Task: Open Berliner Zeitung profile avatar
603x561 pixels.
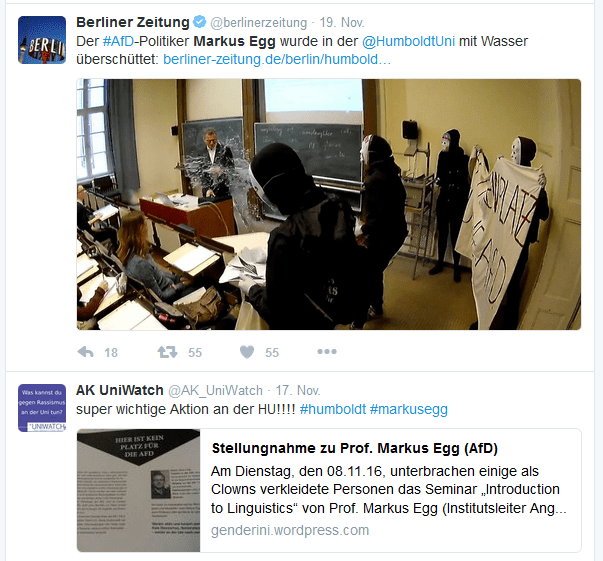Action: click(42, 40)
